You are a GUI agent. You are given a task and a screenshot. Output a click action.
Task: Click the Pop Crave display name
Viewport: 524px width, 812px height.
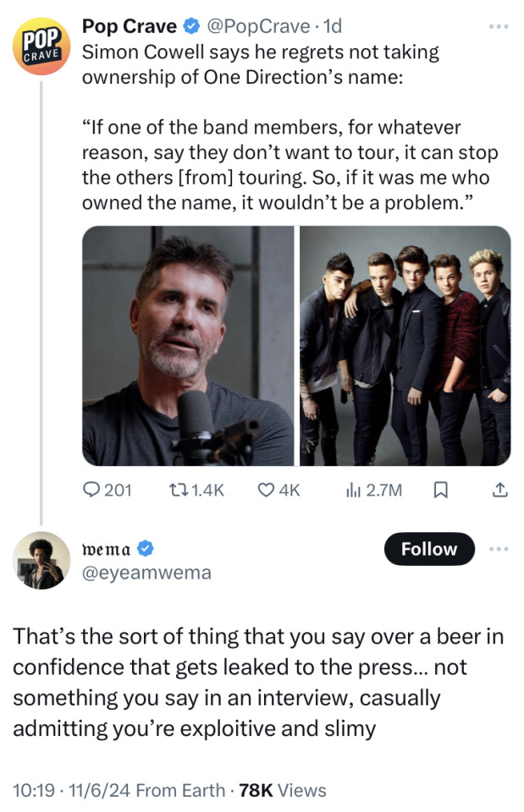(x=128, y=27)
